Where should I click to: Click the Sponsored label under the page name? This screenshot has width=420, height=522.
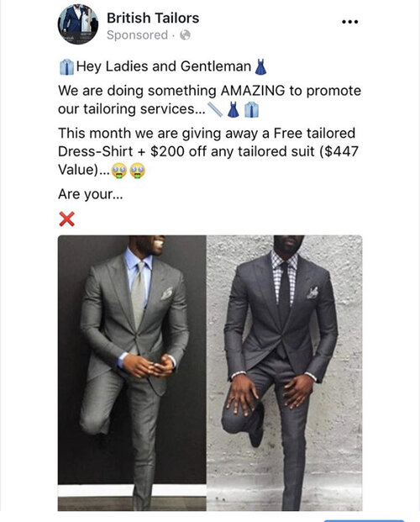click(137, 35)
